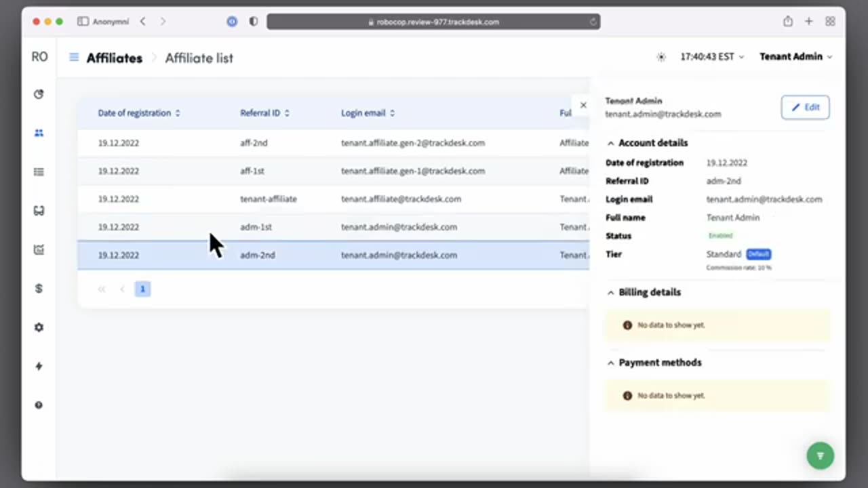This screenshot has height=488, width=868.
Task: Click the Edit button
Action: (x=805, y=107)
